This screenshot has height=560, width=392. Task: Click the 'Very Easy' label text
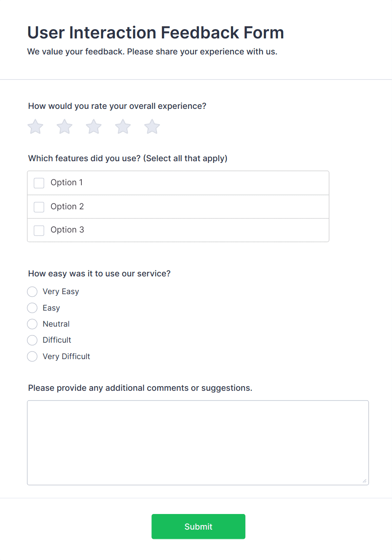pyautogui.click(x=61, y=291)
